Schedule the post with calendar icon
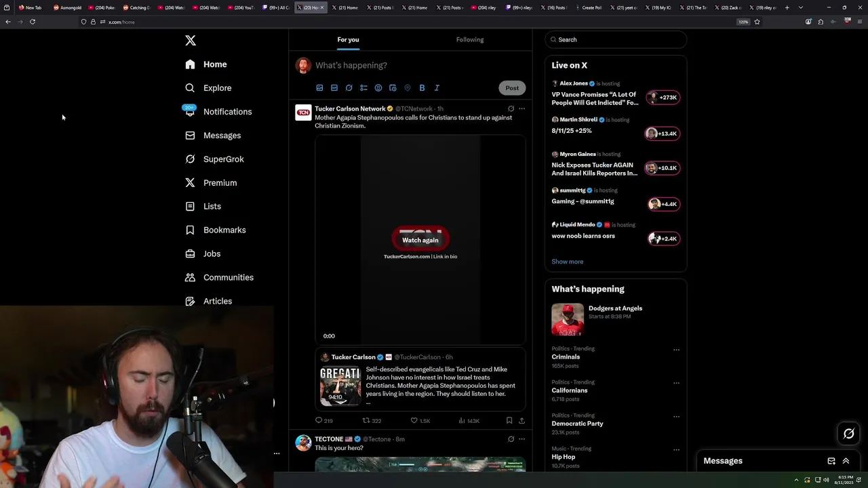Viewport: 868px width, 488px height. coord(393,87)
